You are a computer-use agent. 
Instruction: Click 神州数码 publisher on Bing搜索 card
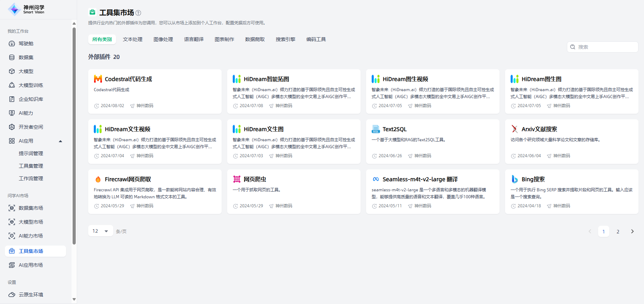pos(562,206)
